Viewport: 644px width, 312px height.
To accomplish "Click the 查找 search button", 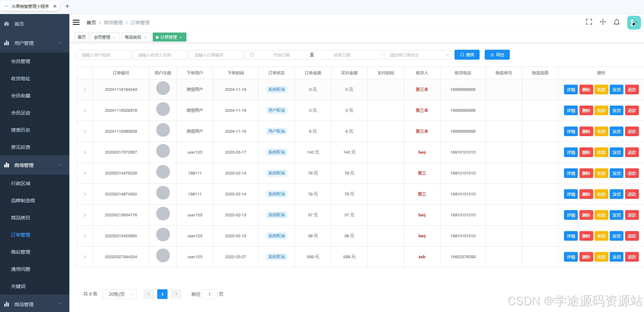I will tap(467, 55).
